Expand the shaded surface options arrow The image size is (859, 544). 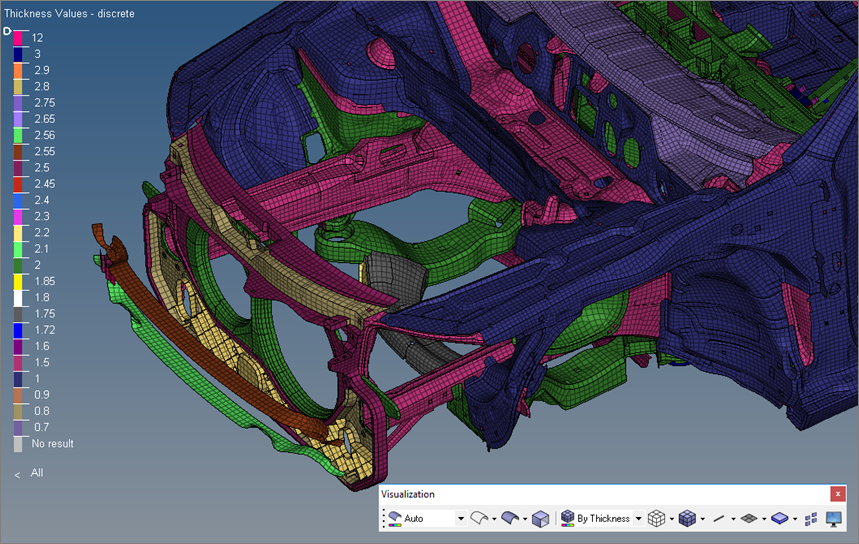click(x=524, y=518)
